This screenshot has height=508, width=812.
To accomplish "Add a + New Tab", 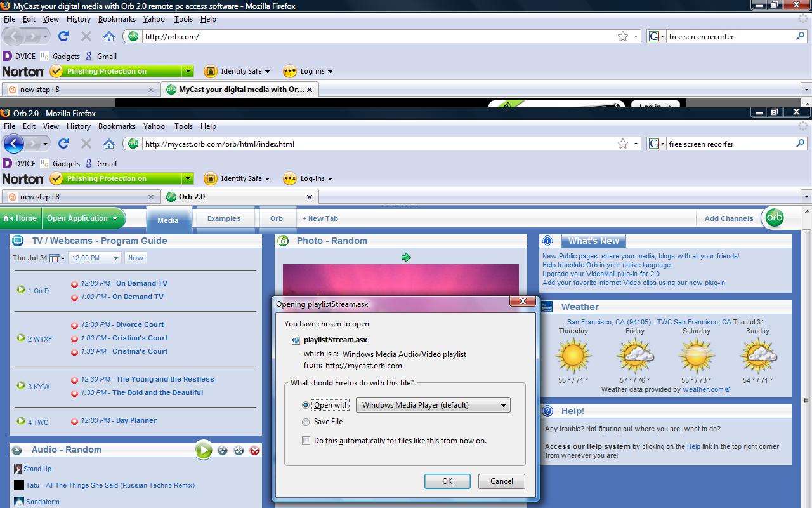I will click(x=320, y=218).
